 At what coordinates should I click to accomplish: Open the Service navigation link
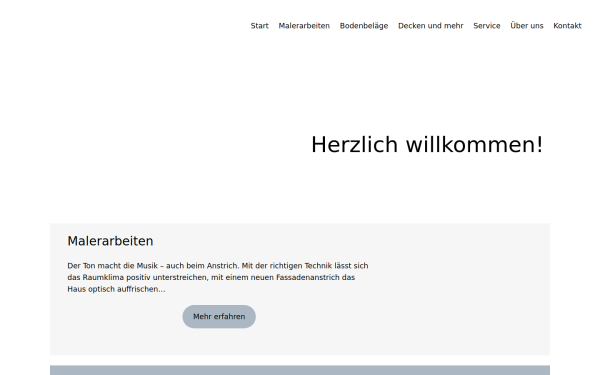click(x=487, y=26)
